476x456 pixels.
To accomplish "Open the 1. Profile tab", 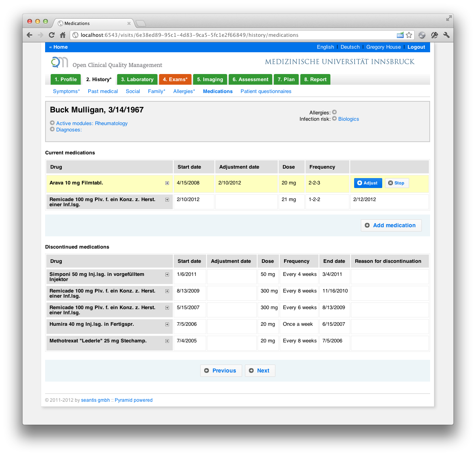I will (66, 79).
